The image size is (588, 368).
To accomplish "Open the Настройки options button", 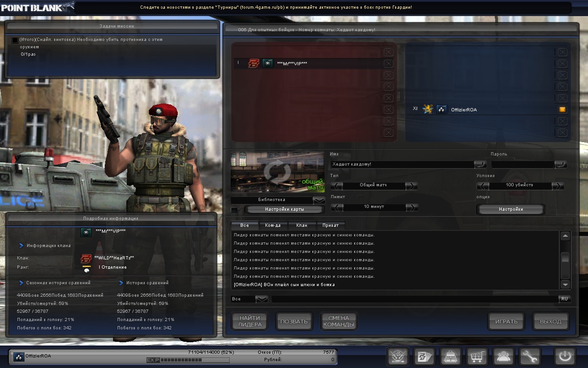I will click(510, 209).
